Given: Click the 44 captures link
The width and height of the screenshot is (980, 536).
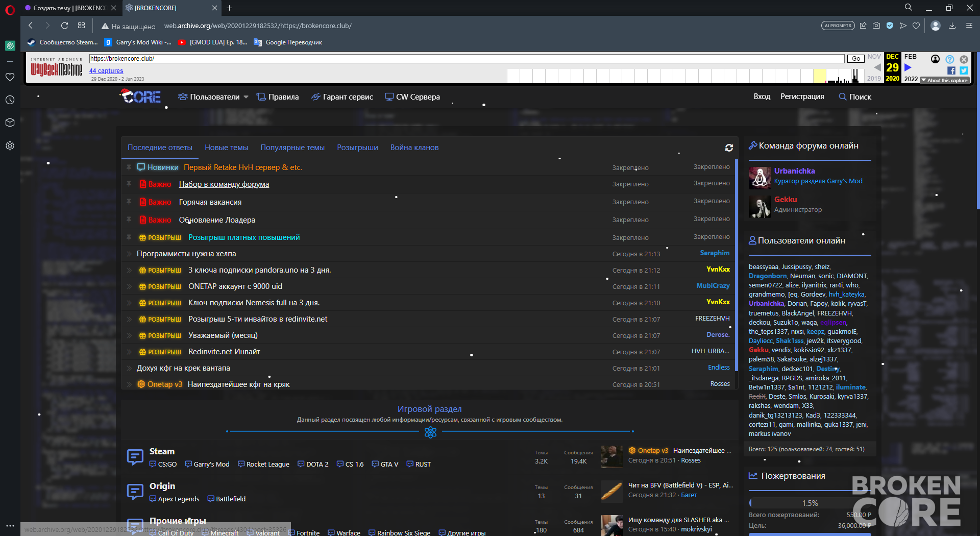Looking at the screenshot, I should 106,71.
